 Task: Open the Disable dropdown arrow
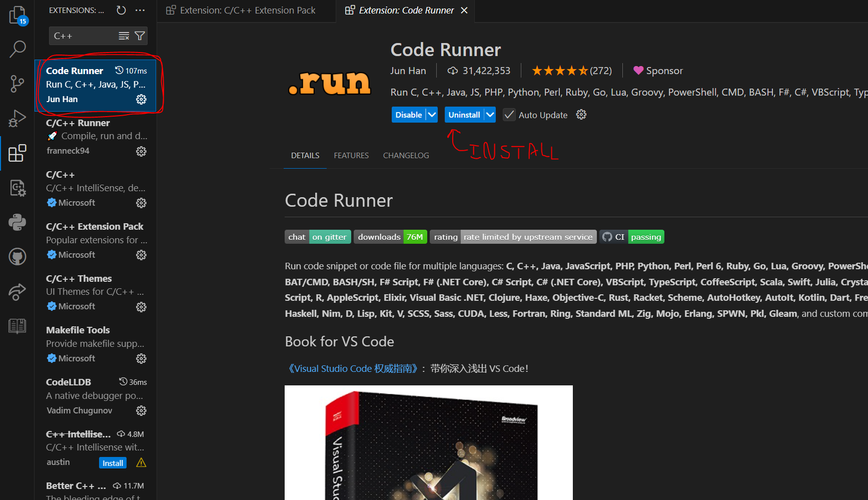[432, 115]
